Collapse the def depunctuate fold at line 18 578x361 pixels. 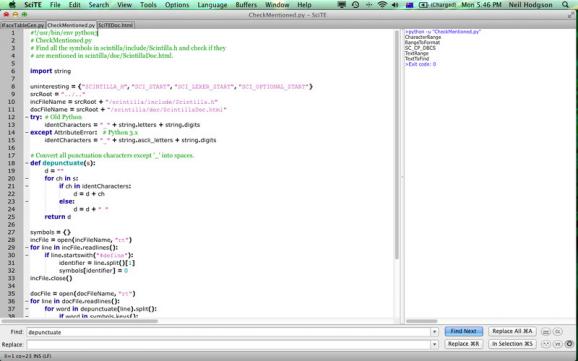(27, 163)
